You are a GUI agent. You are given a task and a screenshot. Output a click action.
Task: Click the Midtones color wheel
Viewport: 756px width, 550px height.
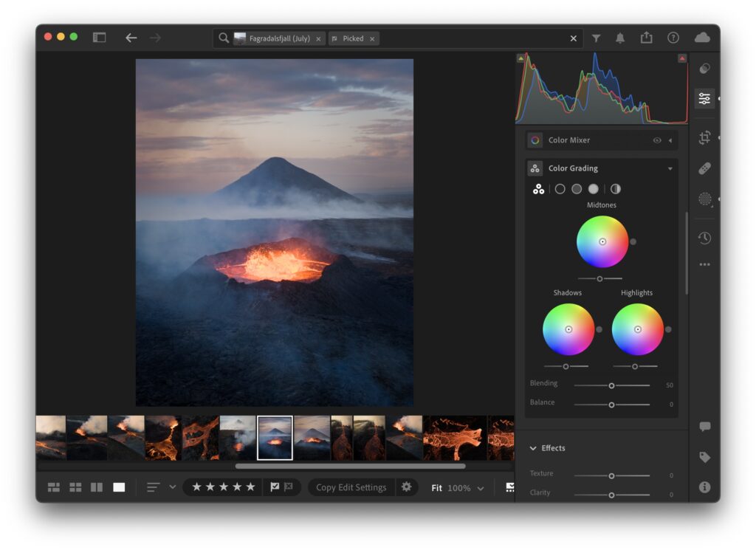click(x=602, y=242)
